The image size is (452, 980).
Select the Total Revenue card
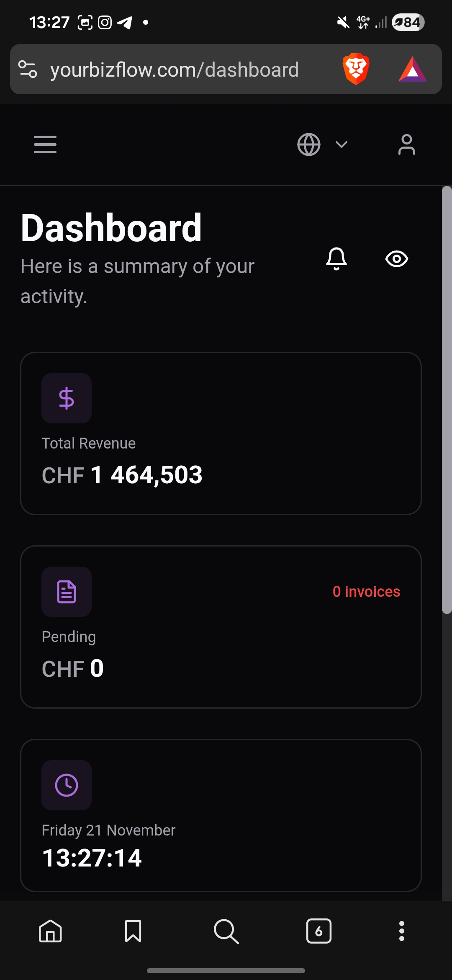tap(221, 433)
